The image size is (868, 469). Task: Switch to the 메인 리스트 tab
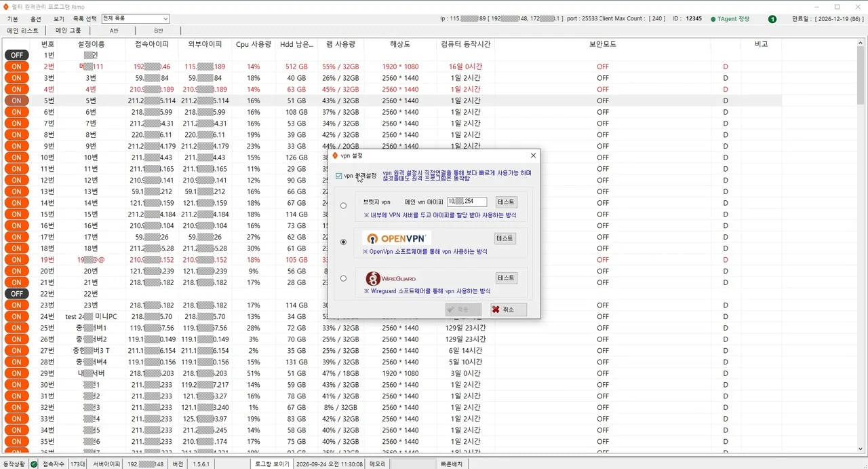point(23,31)
